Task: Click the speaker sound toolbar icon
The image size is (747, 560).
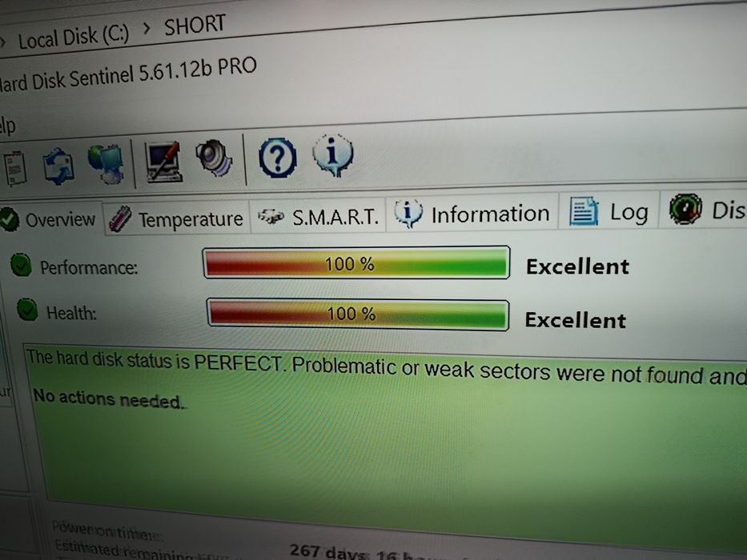Action: click(214, 157)
